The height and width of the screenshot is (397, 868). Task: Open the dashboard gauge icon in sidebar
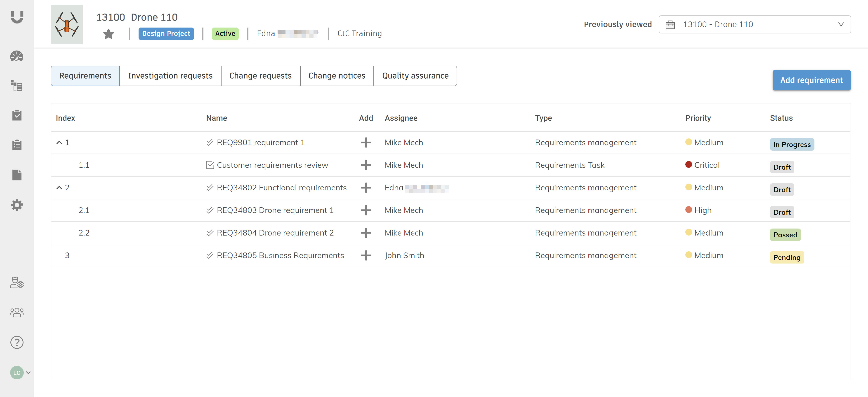tap(17, 56)
